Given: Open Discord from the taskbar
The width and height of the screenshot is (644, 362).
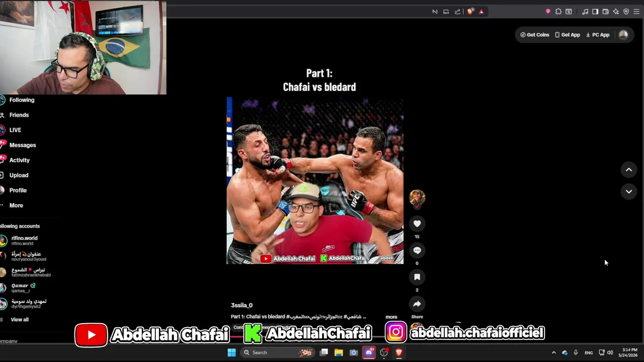Looking at the screenshot, I should [369, 352].
